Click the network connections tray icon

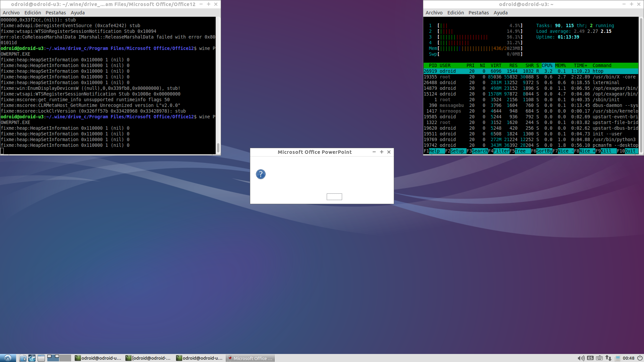click(608, 358)
